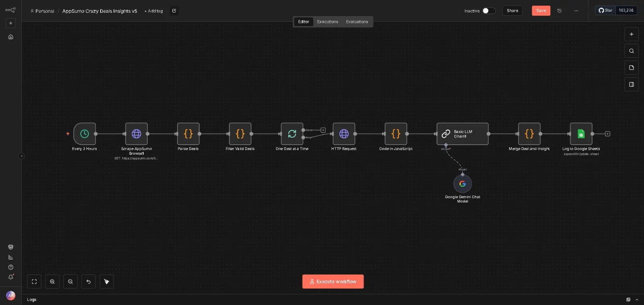Switch to the Executions tab

point(328,22)
